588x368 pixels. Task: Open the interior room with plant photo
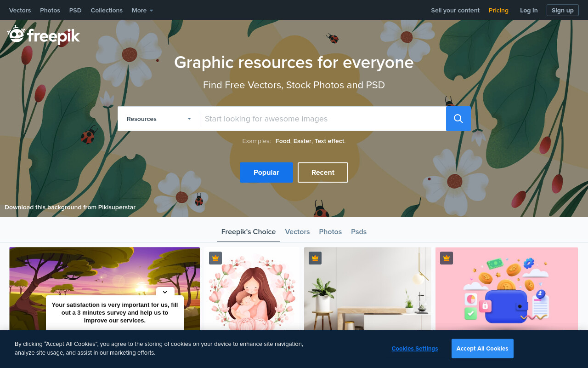click(367, 289)
